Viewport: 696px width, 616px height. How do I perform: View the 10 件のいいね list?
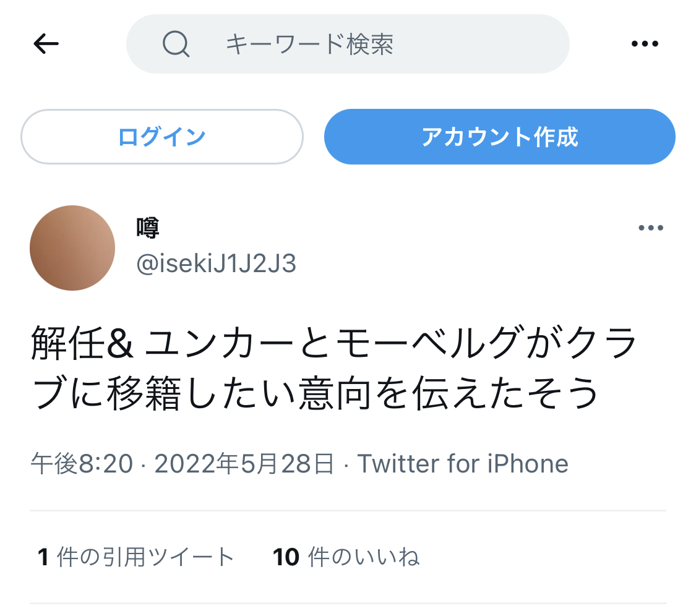pyautogui.click(x=346, y=557)
